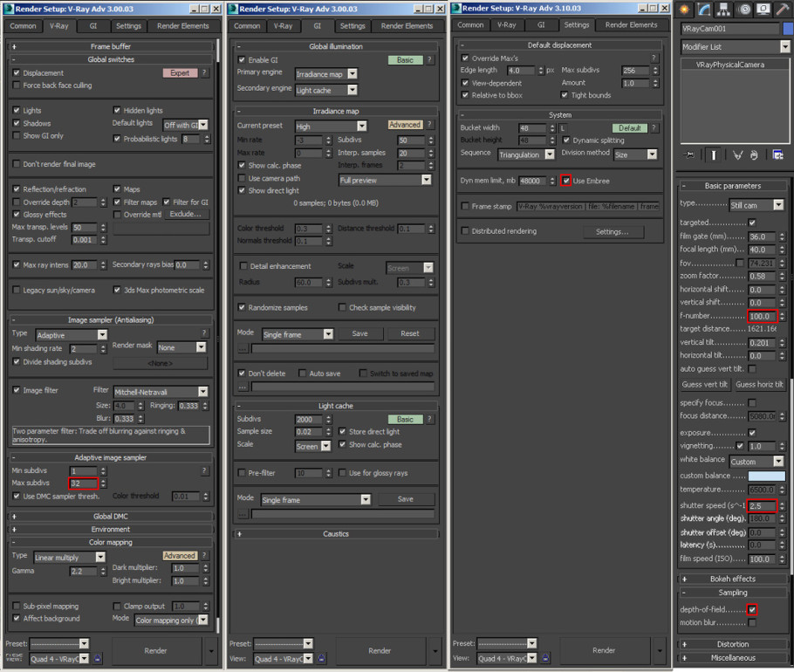Click the Pin Stack icon below modifier stack

point(688,155)
